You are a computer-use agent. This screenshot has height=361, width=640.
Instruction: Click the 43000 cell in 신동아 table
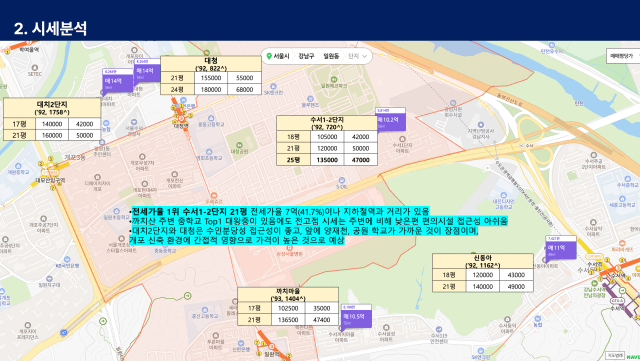point(516,275)
